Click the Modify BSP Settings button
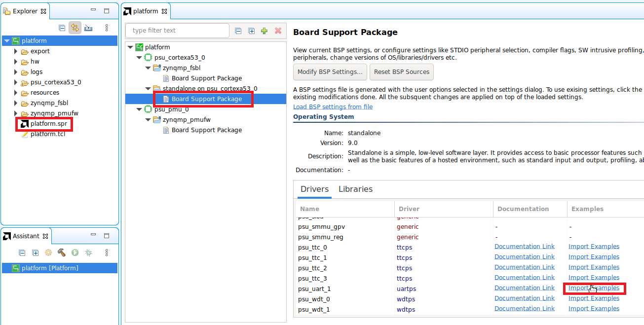 330,72
